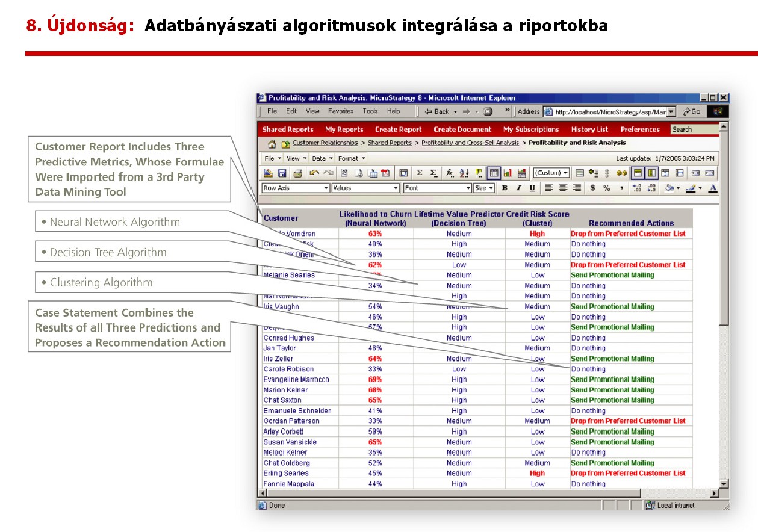This screenshot has width=758, height=532.
Task: Apply currency dollar format
Action: (x=593, y=188)
